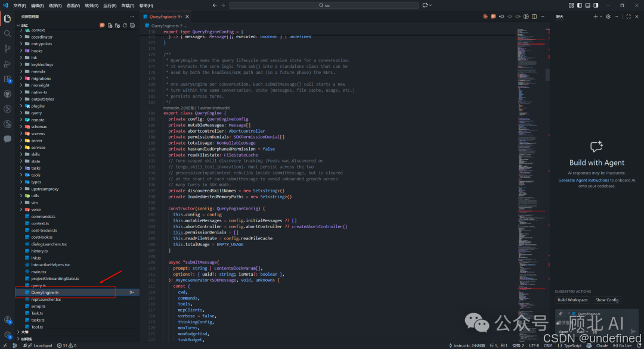644x349 pixels.
Task: Open the Explorer view in activity bar
Action: pos(7,18)
